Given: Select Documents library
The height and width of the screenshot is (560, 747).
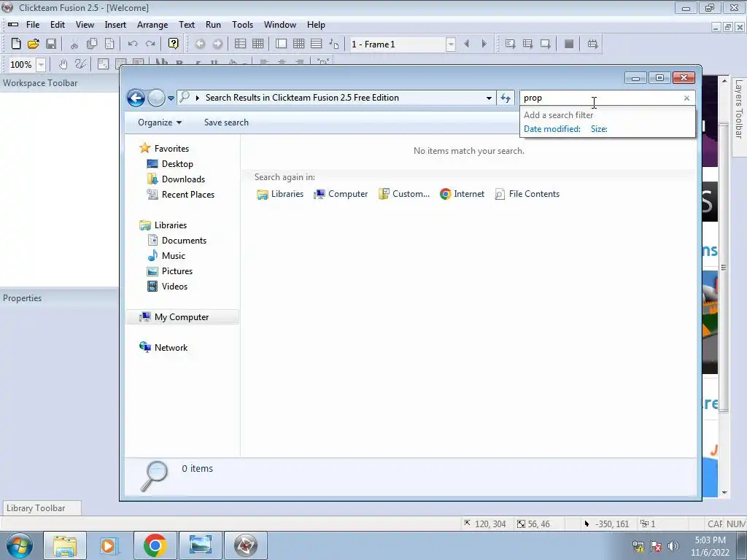Looking at the screenshot, I should pos(177,241).
